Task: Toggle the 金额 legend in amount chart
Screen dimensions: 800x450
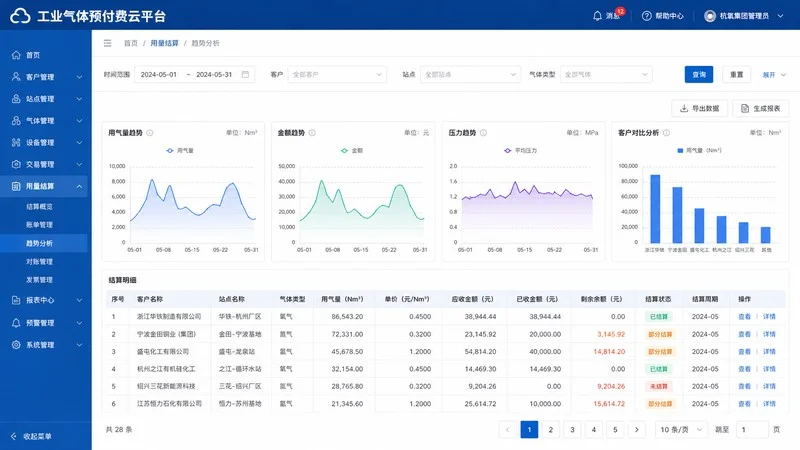Action: [352, 151]
